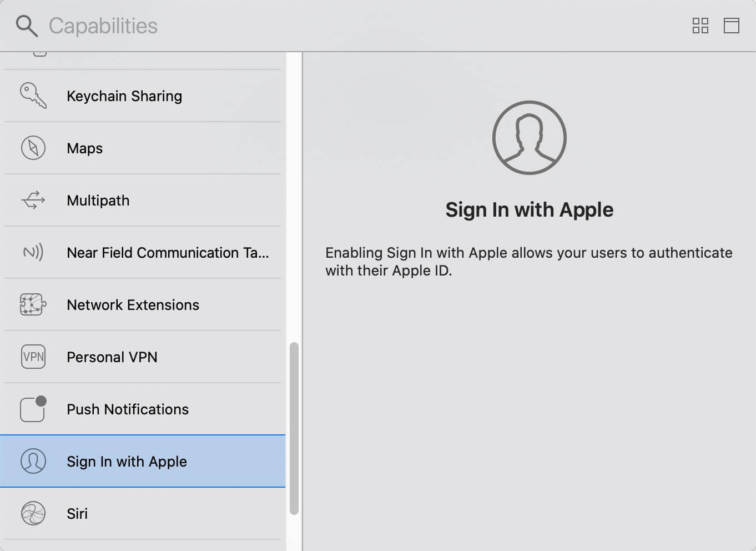Click the Sign In with Apple list icon
The height and width of the screenshot is (551, 756).
tap(33, 461)
